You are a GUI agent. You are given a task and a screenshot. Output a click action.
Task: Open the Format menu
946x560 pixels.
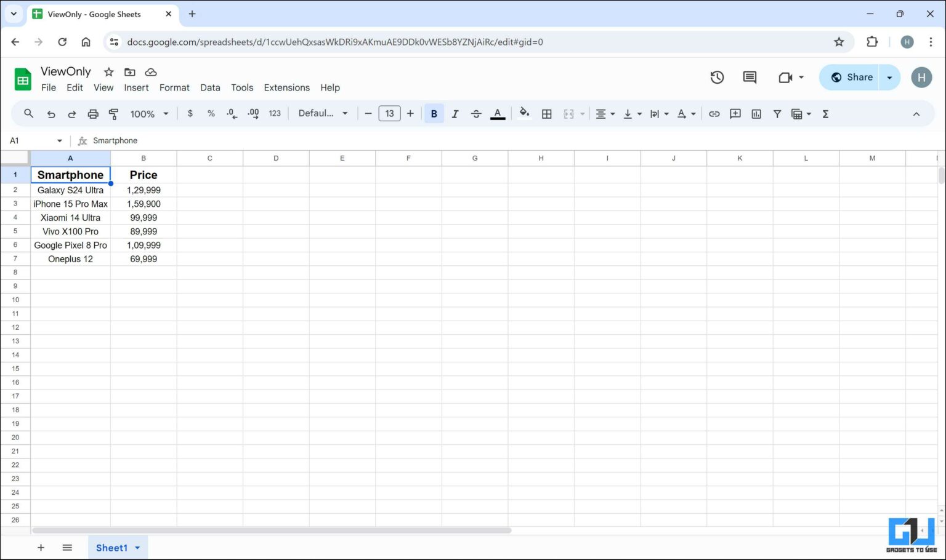174,87
